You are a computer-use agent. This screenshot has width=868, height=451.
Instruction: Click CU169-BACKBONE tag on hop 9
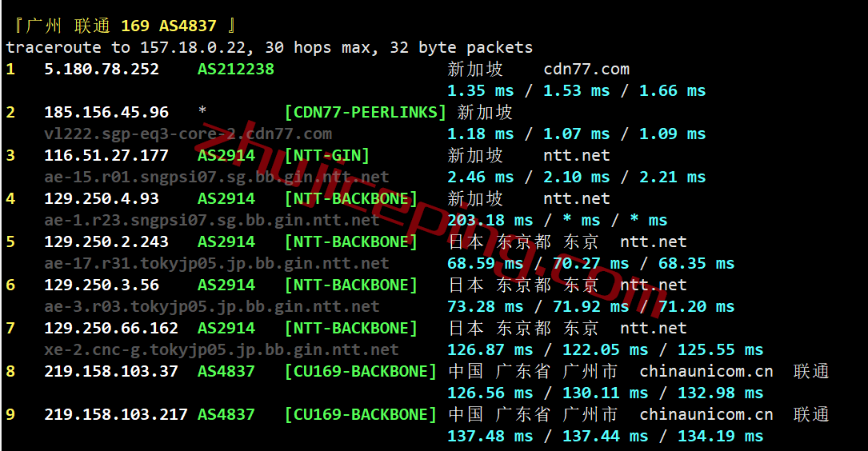[361, 414]
